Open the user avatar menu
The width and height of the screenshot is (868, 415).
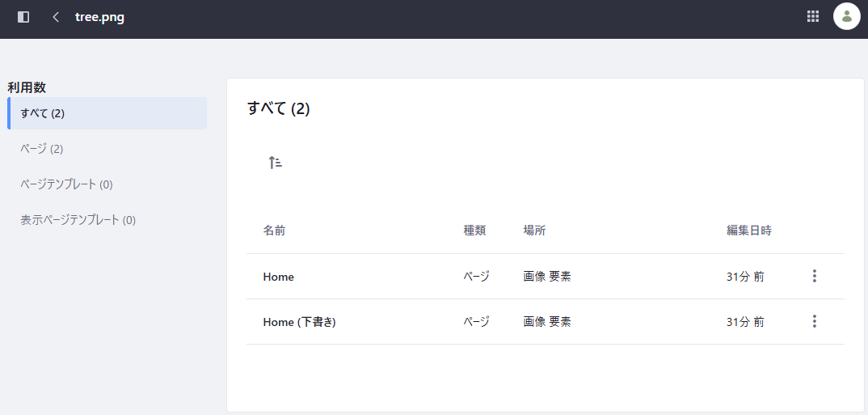point(846,17)
